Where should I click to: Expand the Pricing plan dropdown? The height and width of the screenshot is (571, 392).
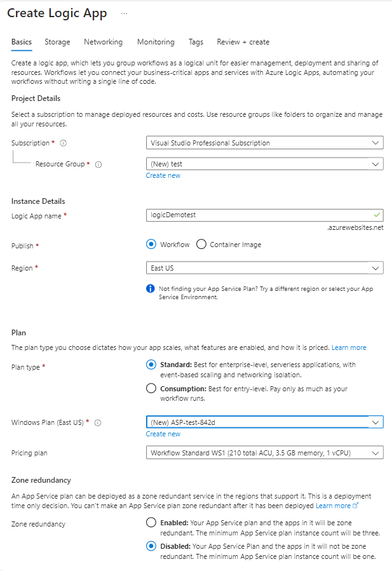coord(264,453)
